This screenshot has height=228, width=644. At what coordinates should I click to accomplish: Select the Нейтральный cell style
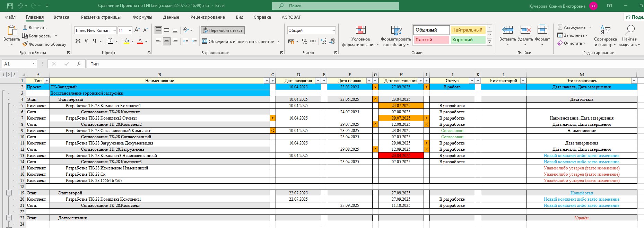click(468, 30)
